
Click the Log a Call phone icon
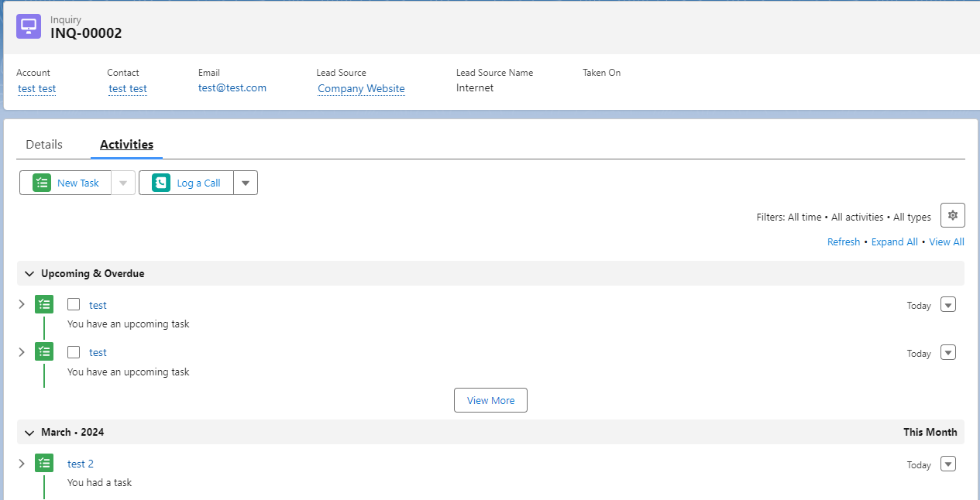[160, 183]
